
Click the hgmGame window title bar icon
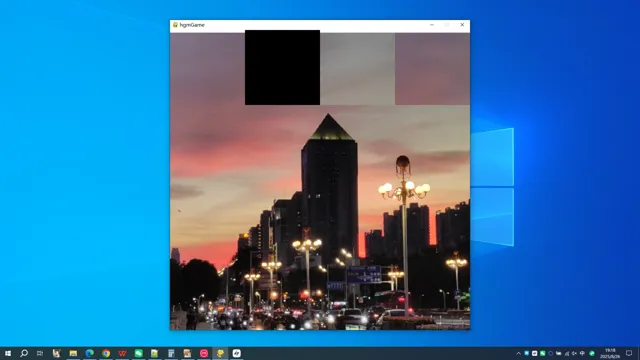coord(175,25)
